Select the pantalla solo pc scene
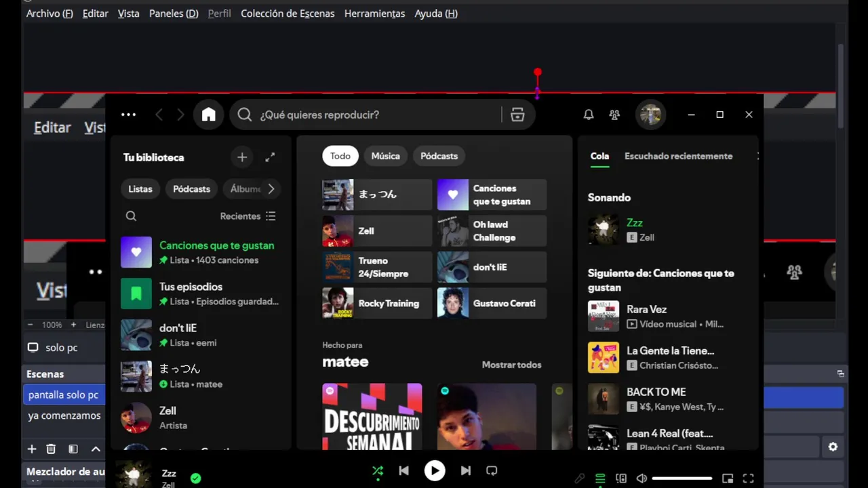 point(63,394)
